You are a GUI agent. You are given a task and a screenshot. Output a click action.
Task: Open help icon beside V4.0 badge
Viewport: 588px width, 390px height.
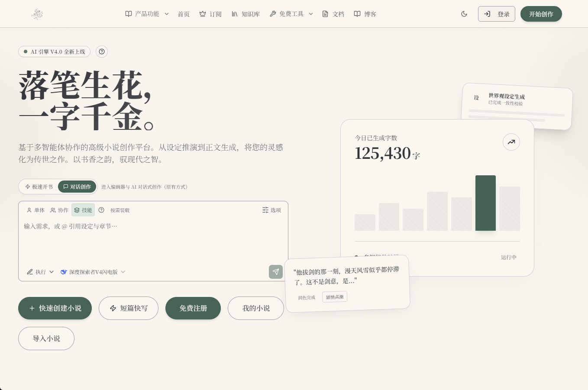click(102, 52)
